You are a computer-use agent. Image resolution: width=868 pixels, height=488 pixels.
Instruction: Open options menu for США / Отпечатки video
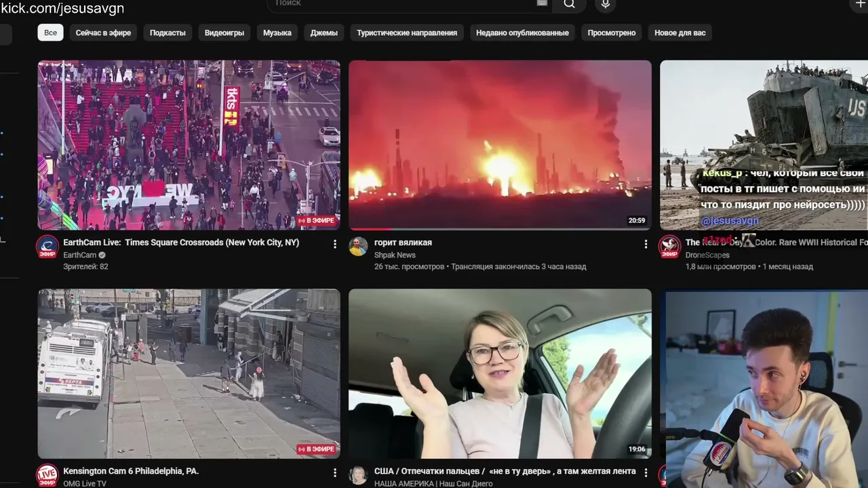(x=646, y=472)
